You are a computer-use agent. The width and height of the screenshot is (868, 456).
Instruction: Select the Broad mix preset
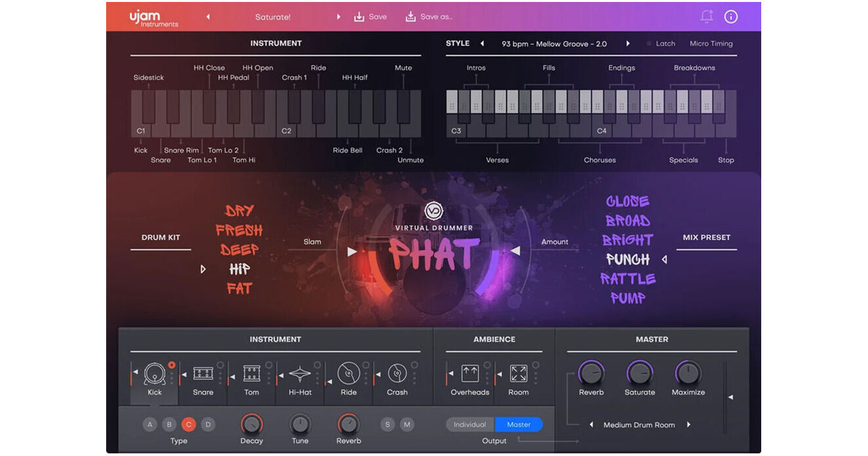[x=628, y=221]
